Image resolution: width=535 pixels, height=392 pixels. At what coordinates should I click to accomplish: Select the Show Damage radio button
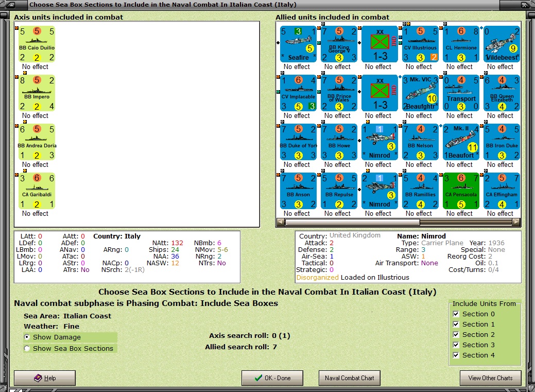tap(27, 337)
